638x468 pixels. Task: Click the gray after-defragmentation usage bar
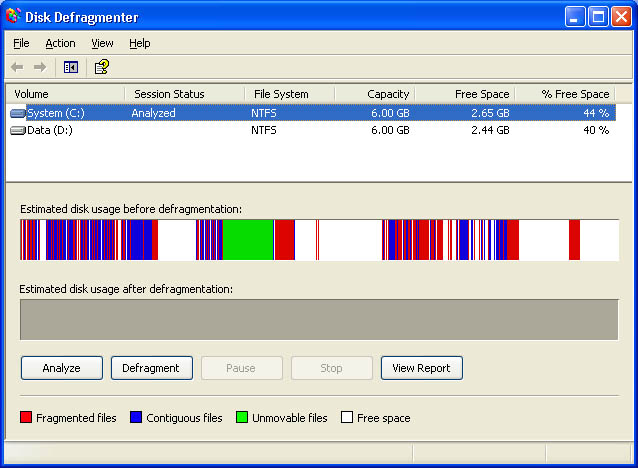[x=319, y=319]
